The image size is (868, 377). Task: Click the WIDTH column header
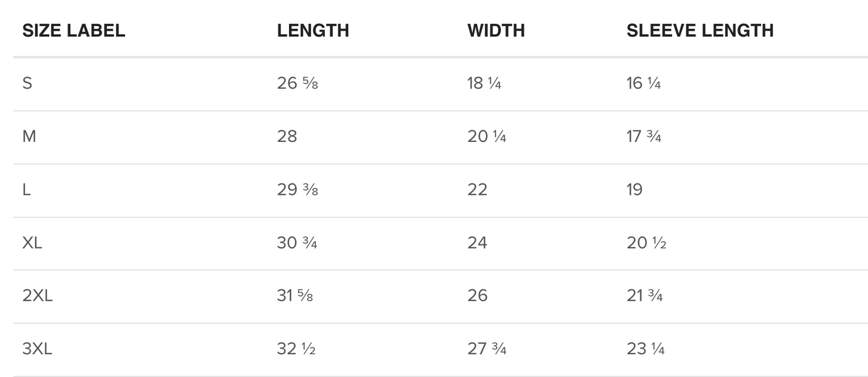point(496,31)
